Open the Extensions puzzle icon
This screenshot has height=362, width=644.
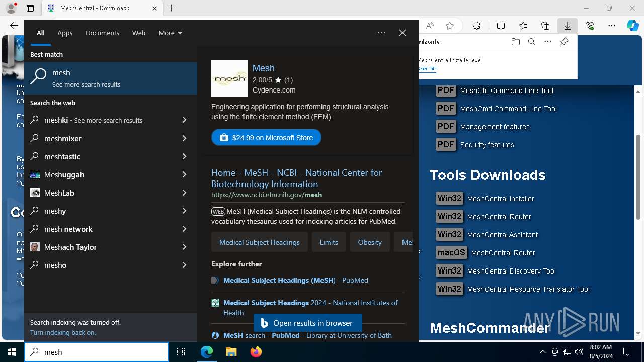[476, 26]
